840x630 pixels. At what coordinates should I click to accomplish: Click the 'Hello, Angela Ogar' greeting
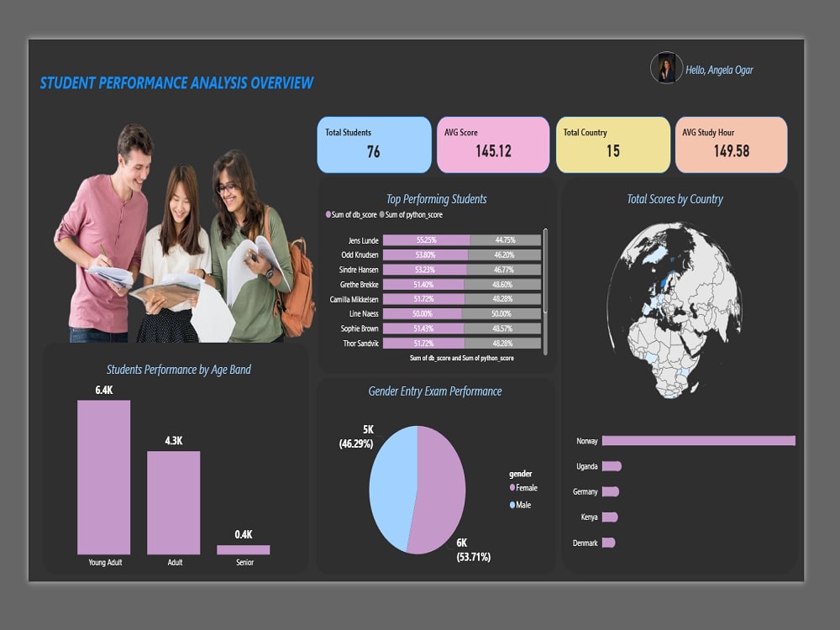(719, 71)
